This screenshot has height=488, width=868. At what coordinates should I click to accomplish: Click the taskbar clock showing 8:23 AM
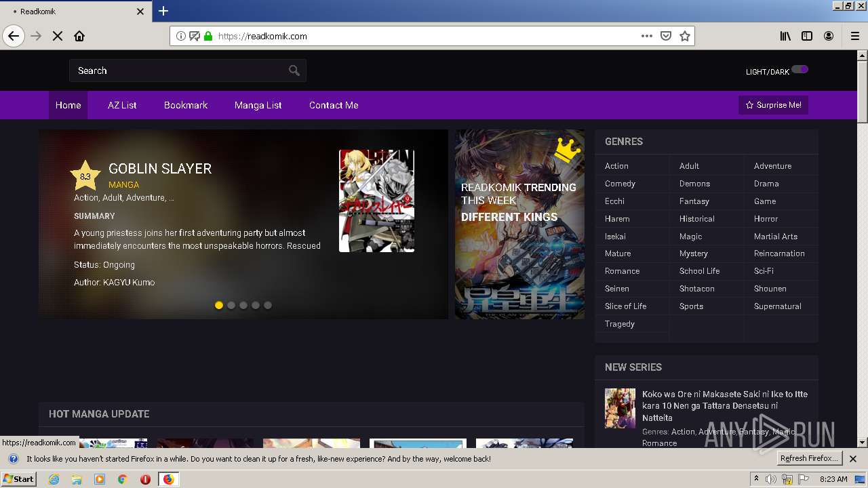pyautogui.click(x=833, y=479)
